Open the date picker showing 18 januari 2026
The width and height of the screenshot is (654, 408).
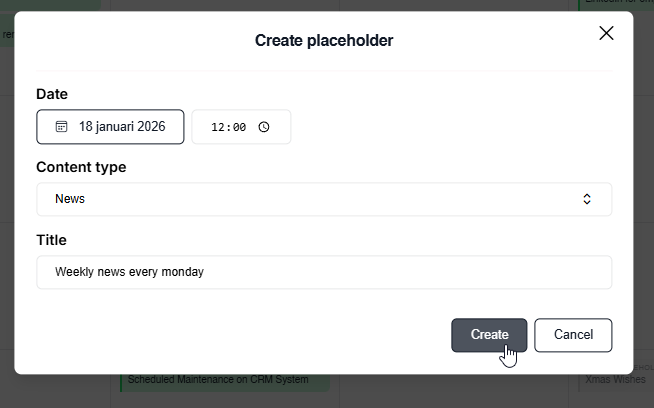click(x=110, y=127)
